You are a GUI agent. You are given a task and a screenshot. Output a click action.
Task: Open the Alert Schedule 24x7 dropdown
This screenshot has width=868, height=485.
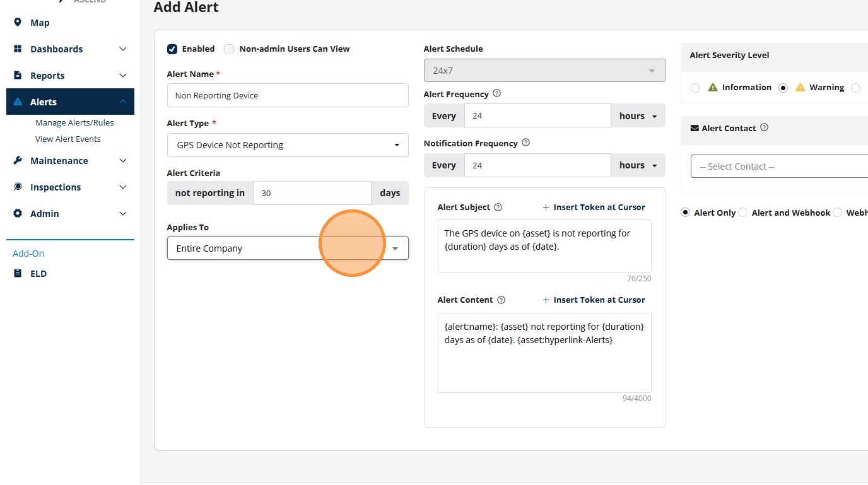click(x=544, y=71)
